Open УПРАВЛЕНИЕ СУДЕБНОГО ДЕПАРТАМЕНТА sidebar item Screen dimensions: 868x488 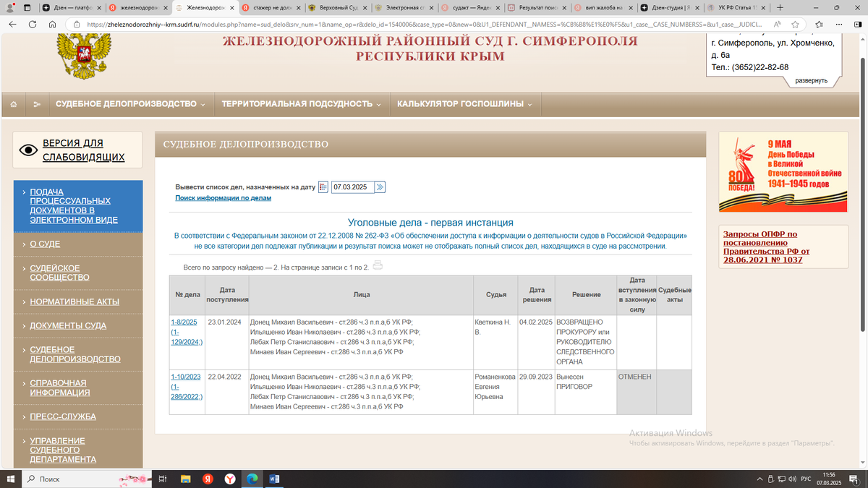63,450
